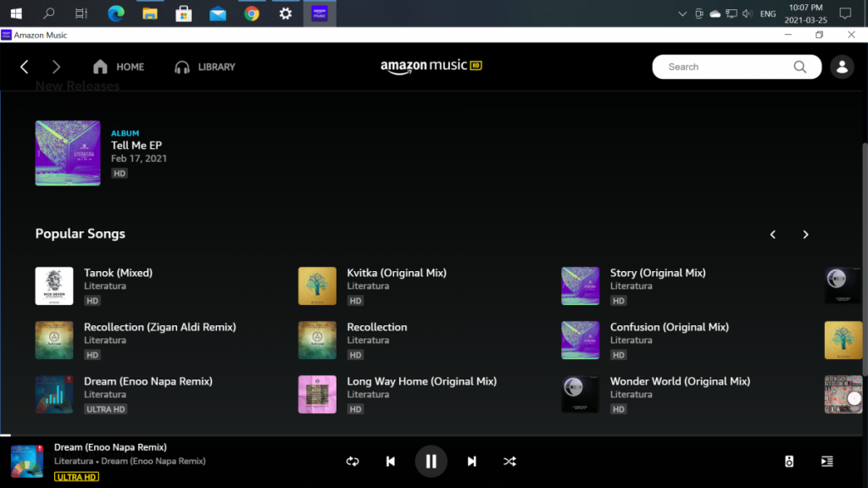Open the Tell Me EP album cover
Viewport: 868px width, 488px height.
68,153
